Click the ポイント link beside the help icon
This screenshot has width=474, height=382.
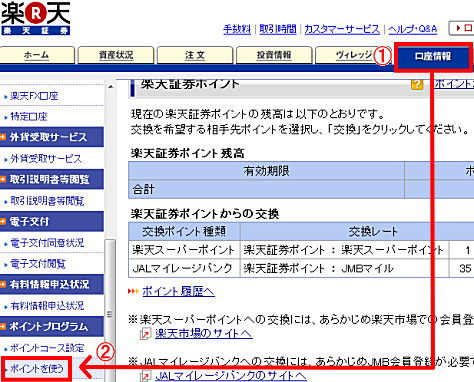(x=454, y=84)
